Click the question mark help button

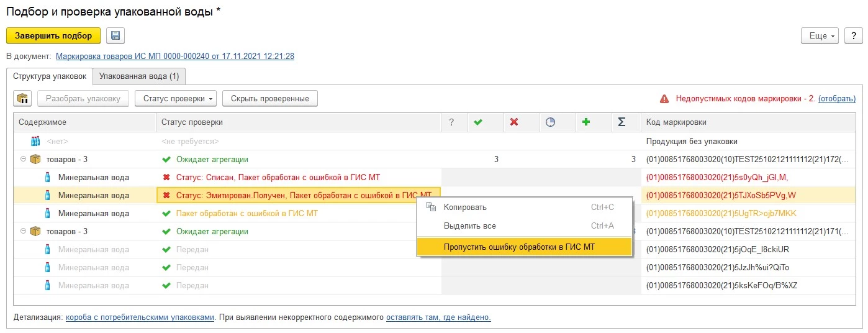click(853, 36)
